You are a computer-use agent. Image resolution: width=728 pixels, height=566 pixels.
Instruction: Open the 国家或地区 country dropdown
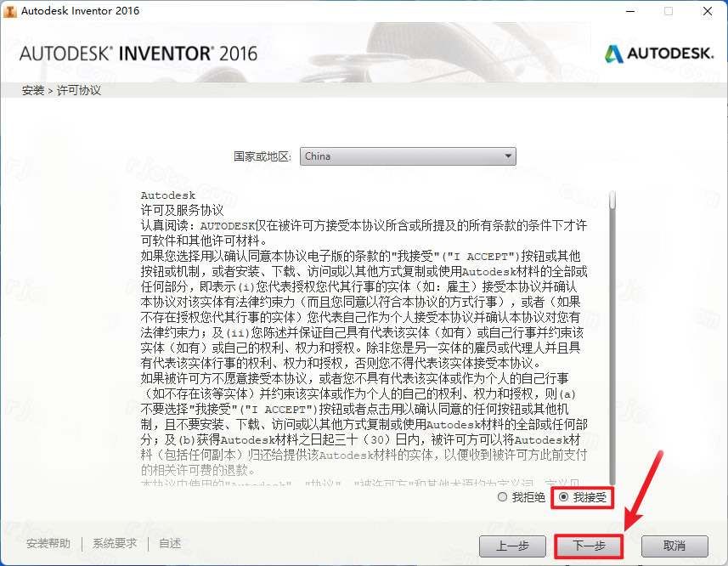coord(408,156)
